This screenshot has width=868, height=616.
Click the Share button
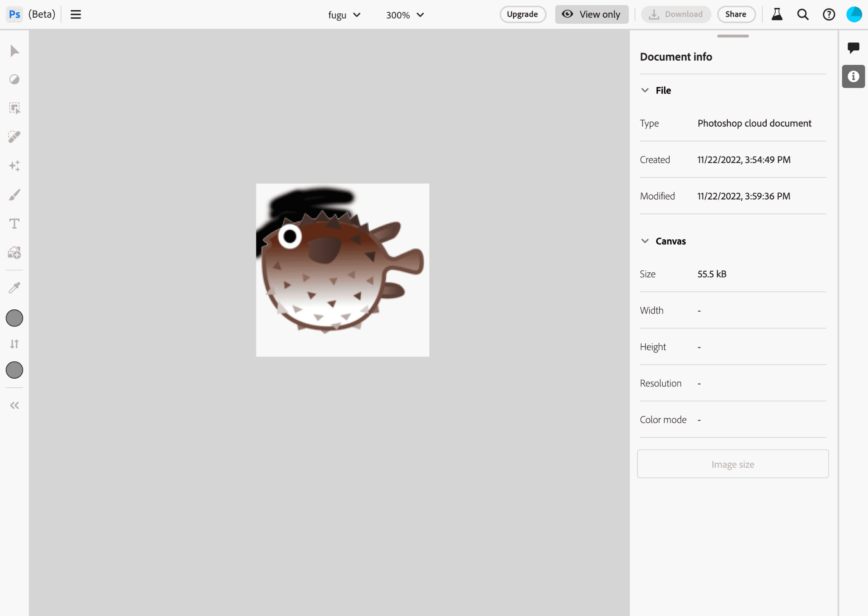click(x=734, y=15)
